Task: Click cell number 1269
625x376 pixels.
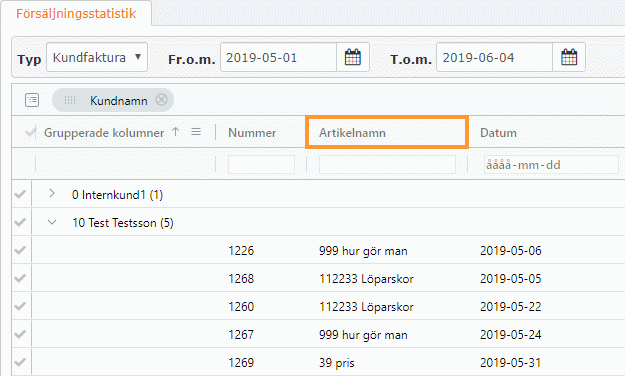Action: pos(241,362)
